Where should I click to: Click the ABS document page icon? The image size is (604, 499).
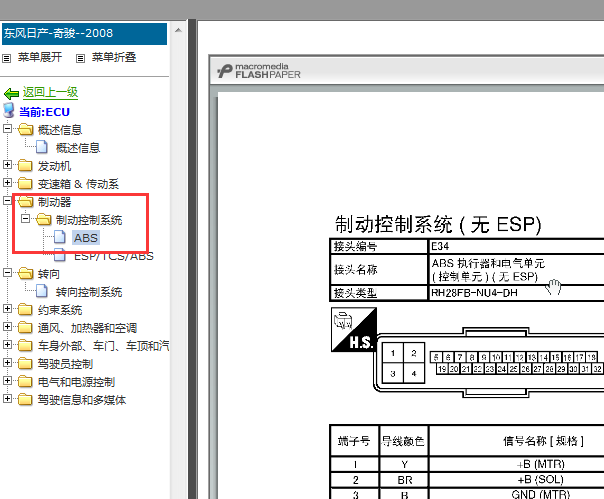pyautogui.click(x=60, y=237)
